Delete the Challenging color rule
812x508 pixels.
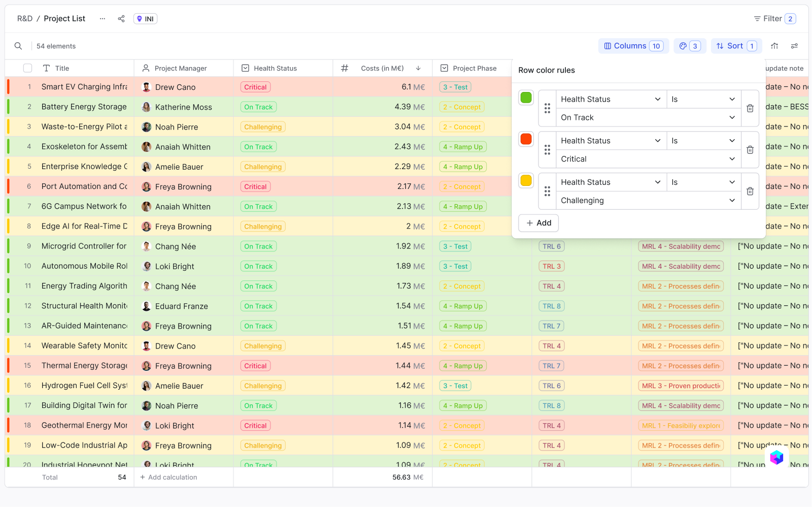coord(750,192)
